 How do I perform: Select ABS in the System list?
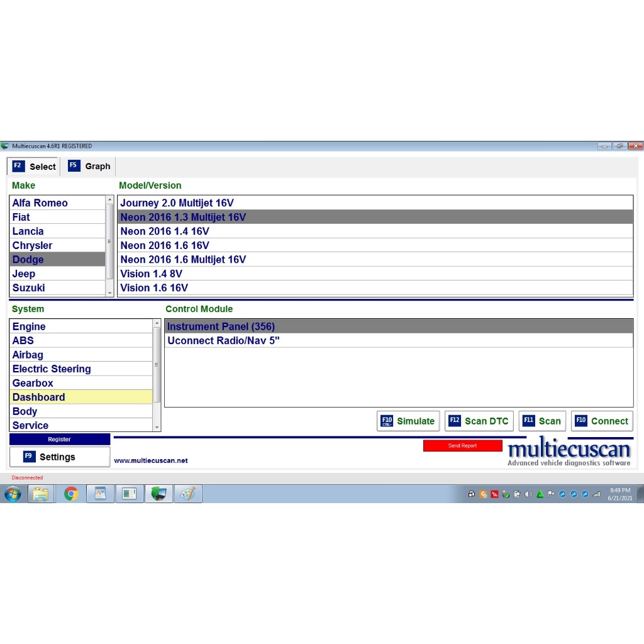click(x=81, y=340)
